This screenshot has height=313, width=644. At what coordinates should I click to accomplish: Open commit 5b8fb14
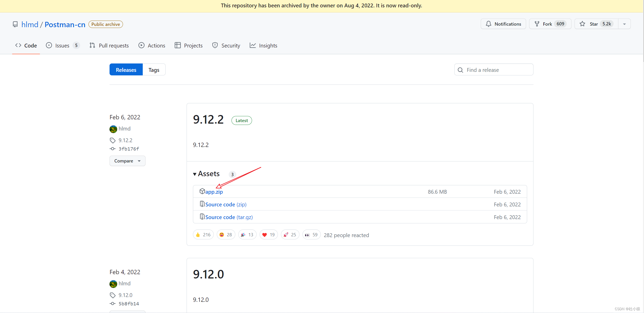pyautogui.click(x=129, y=304)
